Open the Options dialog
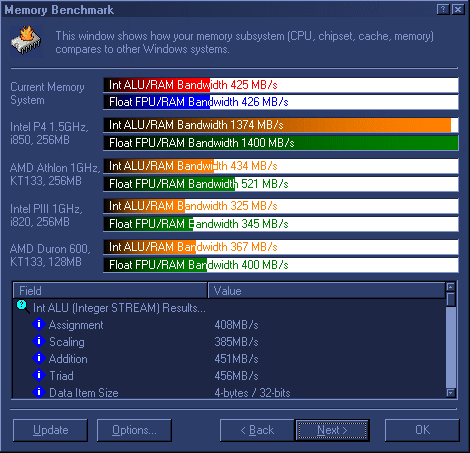This screenshot has height=453, width=470. pos(134,430)
